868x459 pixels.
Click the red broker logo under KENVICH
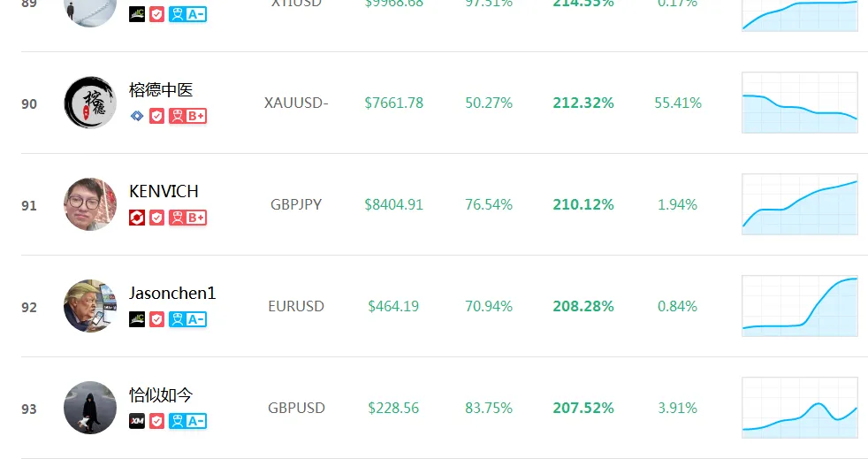137,218
